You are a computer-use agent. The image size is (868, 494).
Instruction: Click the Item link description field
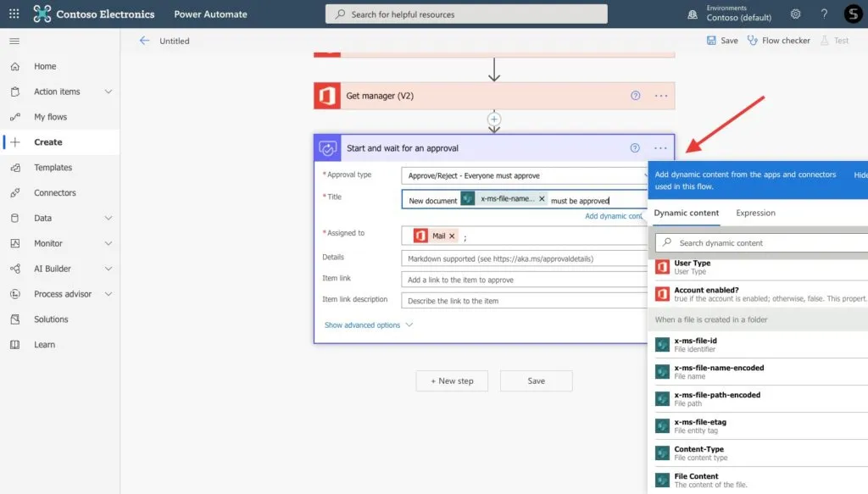pyautogui.click(x=524, y=301)
